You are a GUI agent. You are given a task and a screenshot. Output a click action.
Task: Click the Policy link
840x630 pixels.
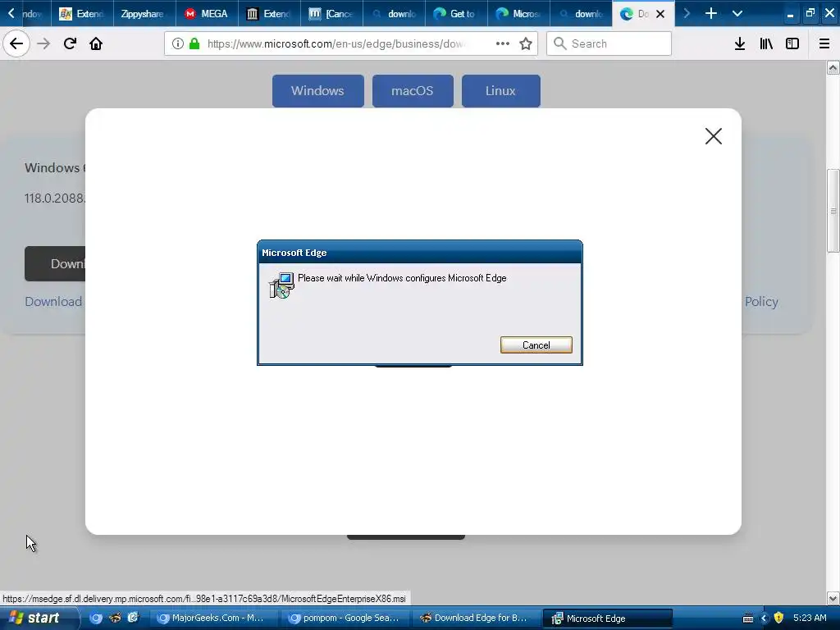click(761, 302)
